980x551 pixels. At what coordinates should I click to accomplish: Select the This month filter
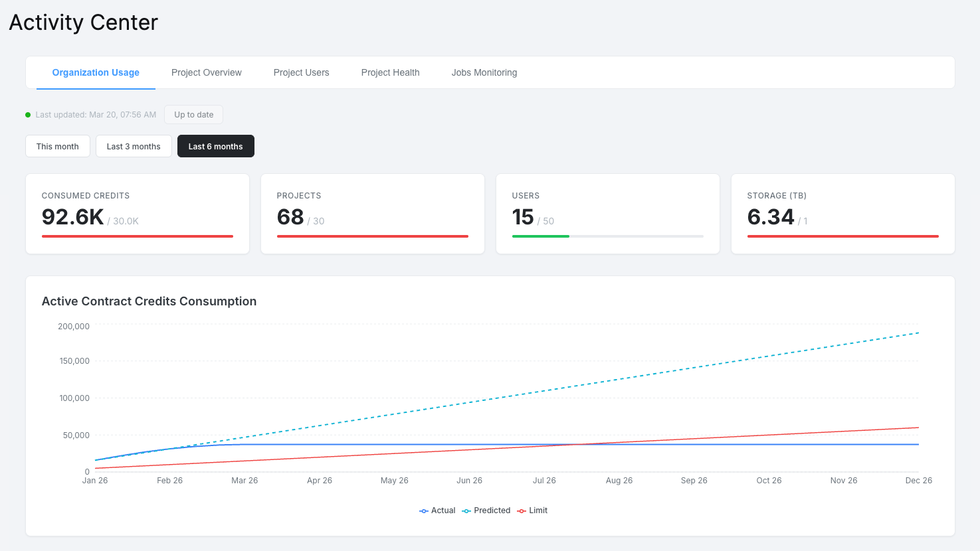coord(57,146)
